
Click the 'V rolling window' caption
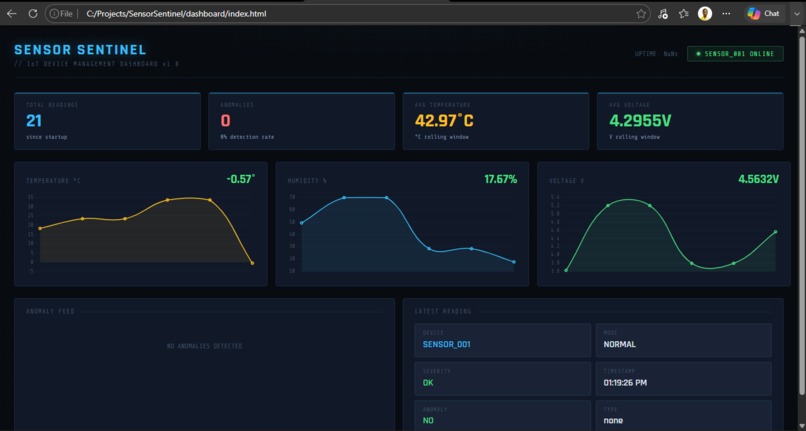click(634, 137)
